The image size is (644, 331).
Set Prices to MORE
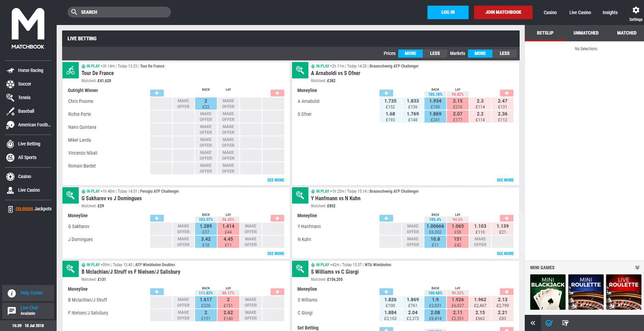[410, 53]
